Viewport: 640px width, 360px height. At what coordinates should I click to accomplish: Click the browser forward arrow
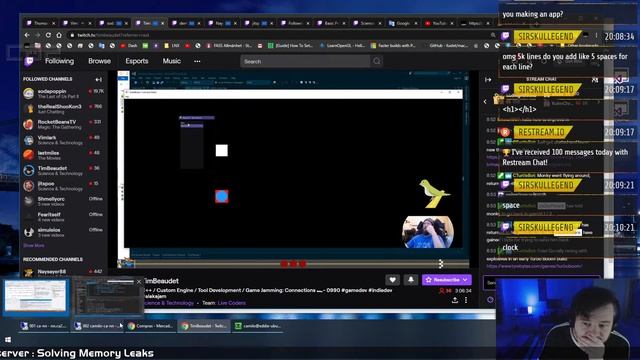[x=38, y=35]
